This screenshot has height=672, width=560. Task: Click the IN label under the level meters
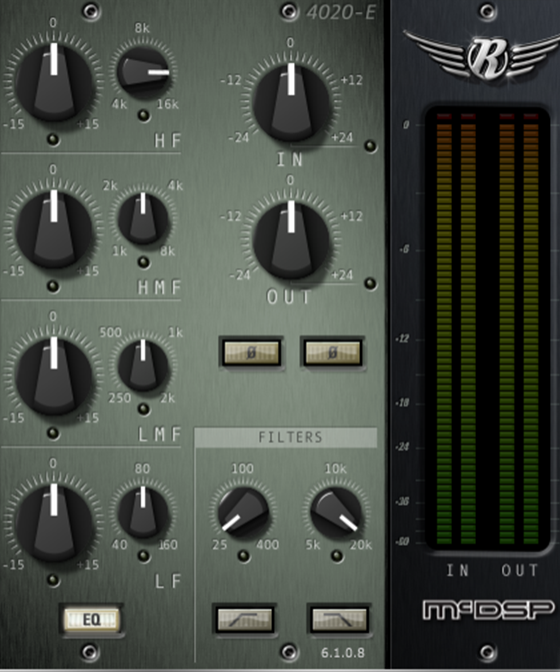pyautogui.click(x=458, y=570)
